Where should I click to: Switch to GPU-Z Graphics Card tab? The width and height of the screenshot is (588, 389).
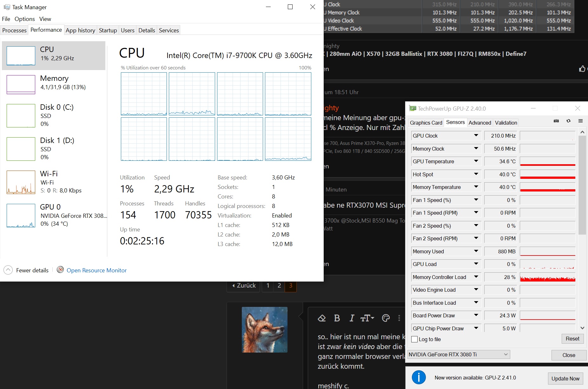tap(426, 123)
